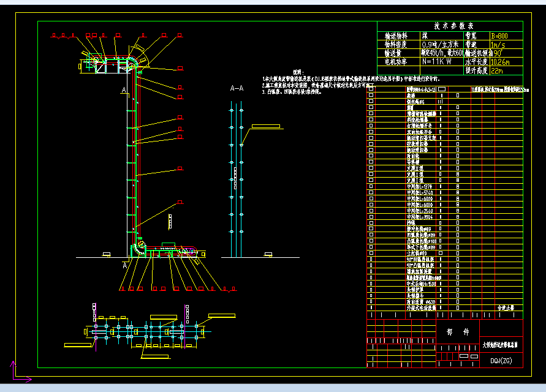Click the 0.9吨/立方米 density value
This screenshot has width=546, height=392.
pyautogui.click(x=439, y=45)
